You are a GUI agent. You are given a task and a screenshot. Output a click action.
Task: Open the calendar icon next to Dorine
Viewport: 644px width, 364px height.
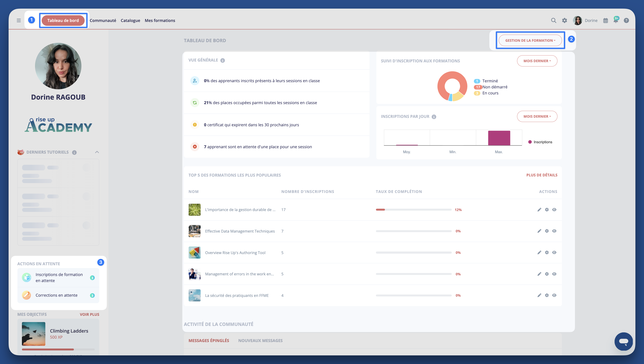click(606, 20)
